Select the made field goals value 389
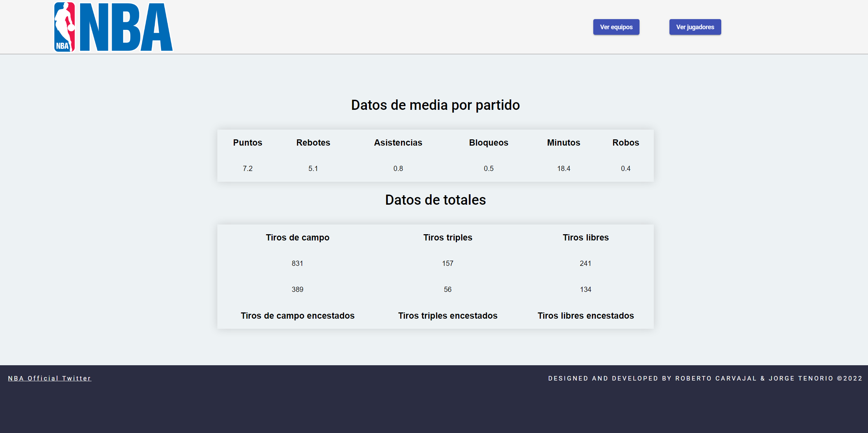Image resolution: width=868 pixels, height=433 pixels. click(297, 289)
